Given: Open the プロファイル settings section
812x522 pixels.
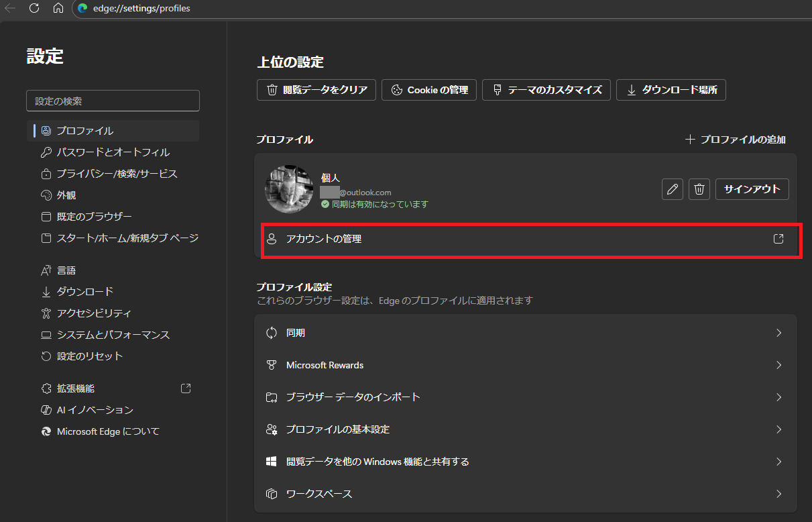Looking at the screenshot, I should tap(113, 131).
